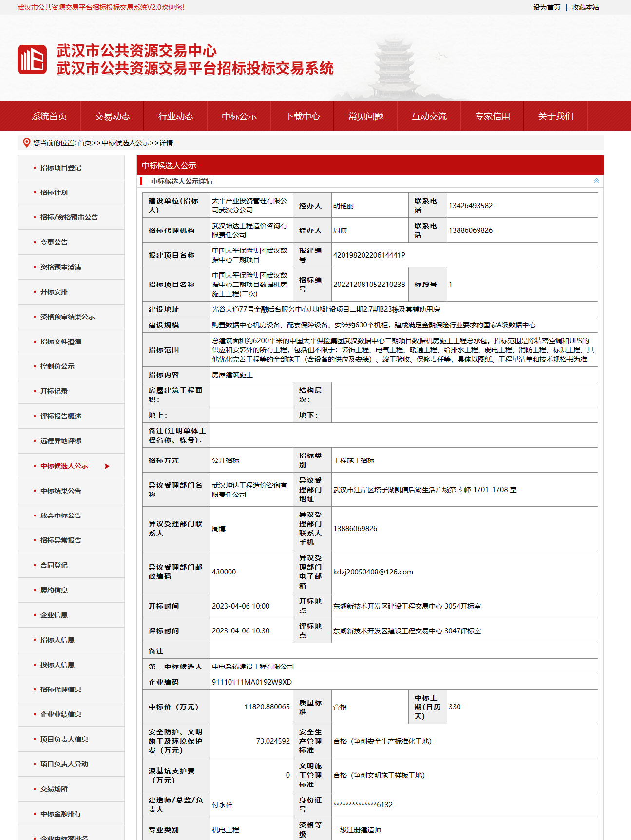Open 系统首页 in the navigation bar
The image size is (631, 840).
49,116
